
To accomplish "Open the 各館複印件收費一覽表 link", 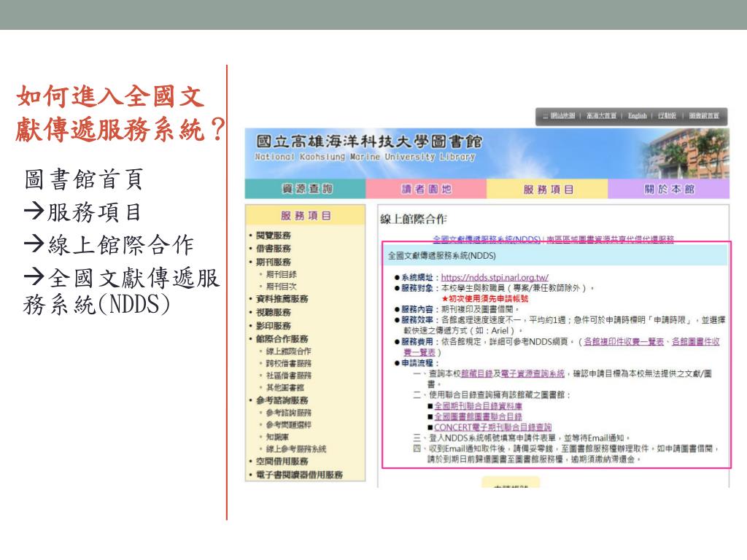I will point(624,341).
